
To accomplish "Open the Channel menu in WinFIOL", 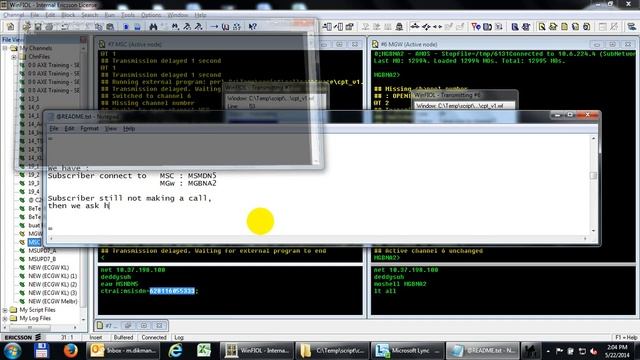I will click(x=13, y=15).
